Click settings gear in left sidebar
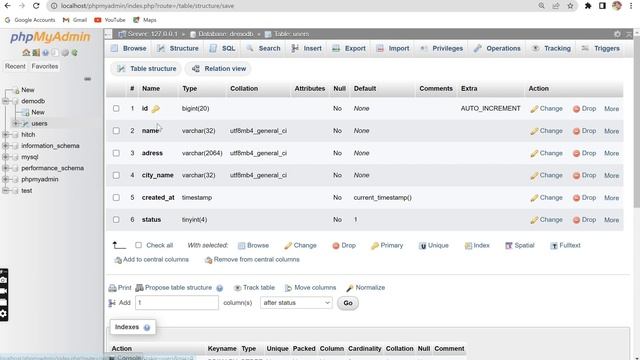640x360 pixels. point(3,313)
